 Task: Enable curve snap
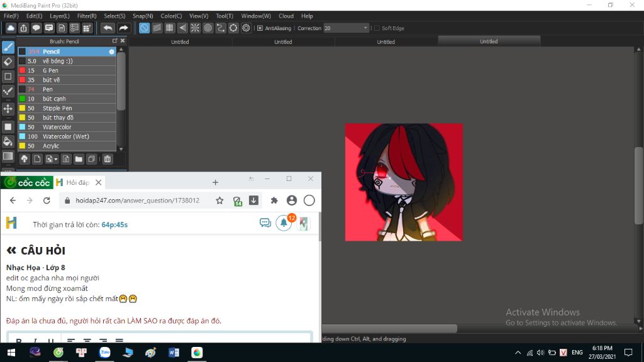pos(221,28)
